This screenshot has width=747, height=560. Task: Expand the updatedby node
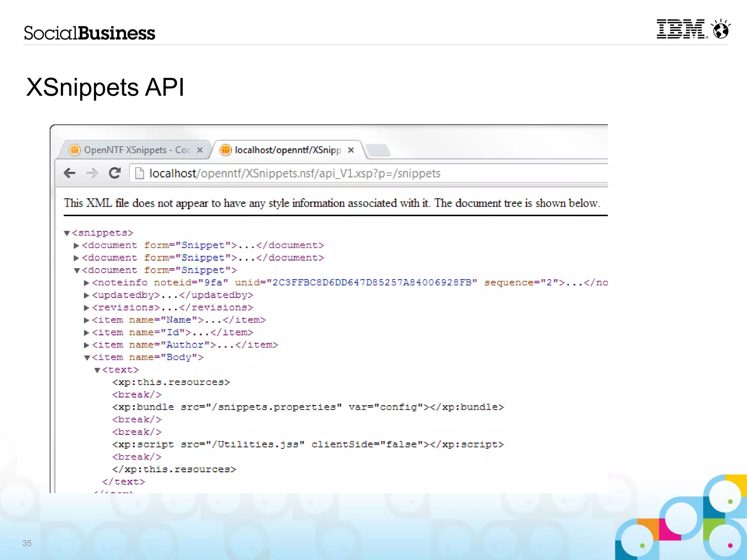[86, 295]
